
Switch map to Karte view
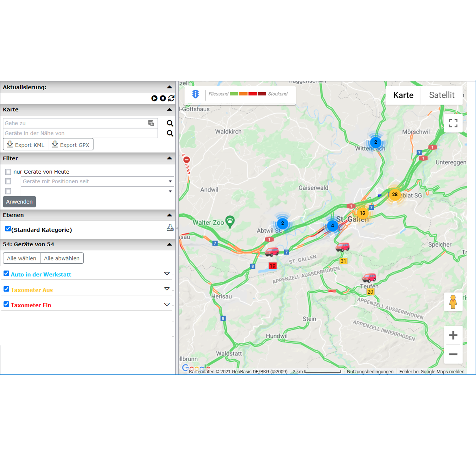[403, 95]
